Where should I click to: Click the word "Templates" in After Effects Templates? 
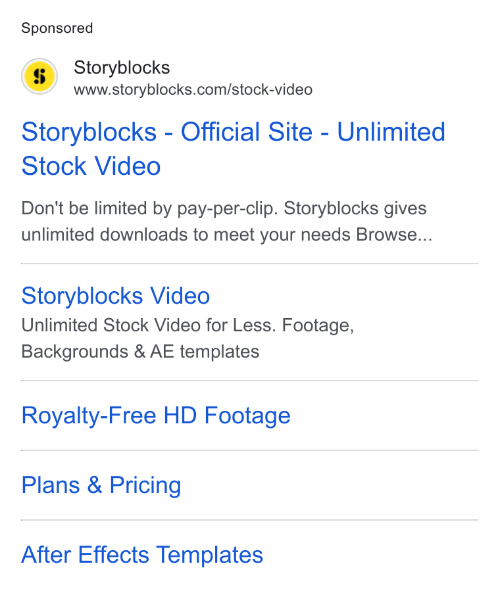pyautogui.click(x=210, y=555)
